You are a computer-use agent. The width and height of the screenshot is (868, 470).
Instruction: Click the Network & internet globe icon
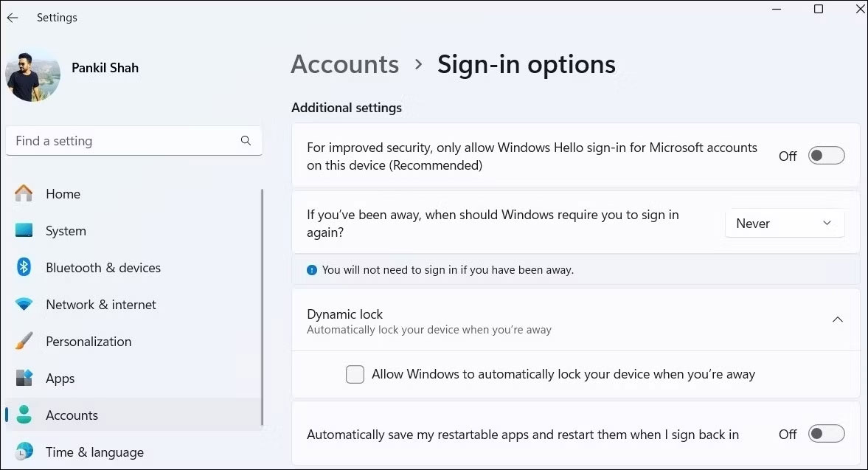coord(24,304)
